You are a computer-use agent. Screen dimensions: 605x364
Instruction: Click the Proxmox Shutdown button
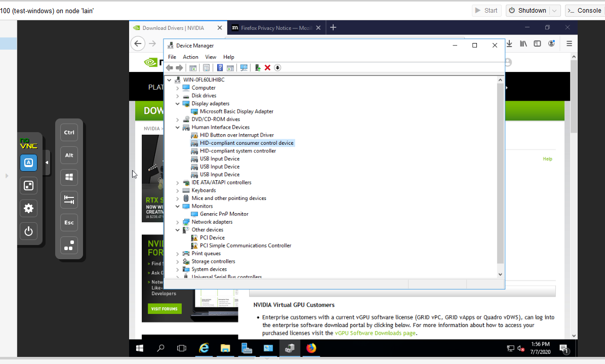pos(528,11)
